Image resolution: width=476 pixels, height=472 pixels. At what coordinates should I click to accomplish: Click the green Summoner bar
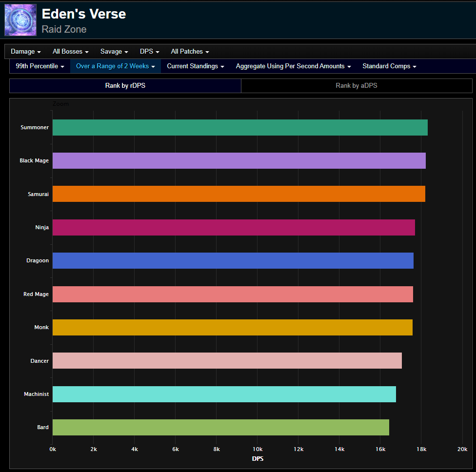tap(240, 127)
